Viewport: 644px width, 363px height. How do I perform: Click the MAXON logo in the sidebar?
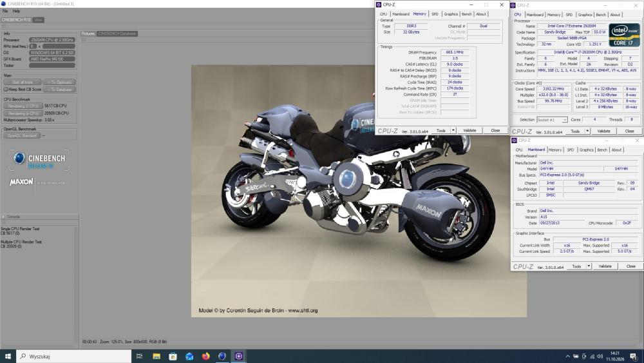coord(21,182)
